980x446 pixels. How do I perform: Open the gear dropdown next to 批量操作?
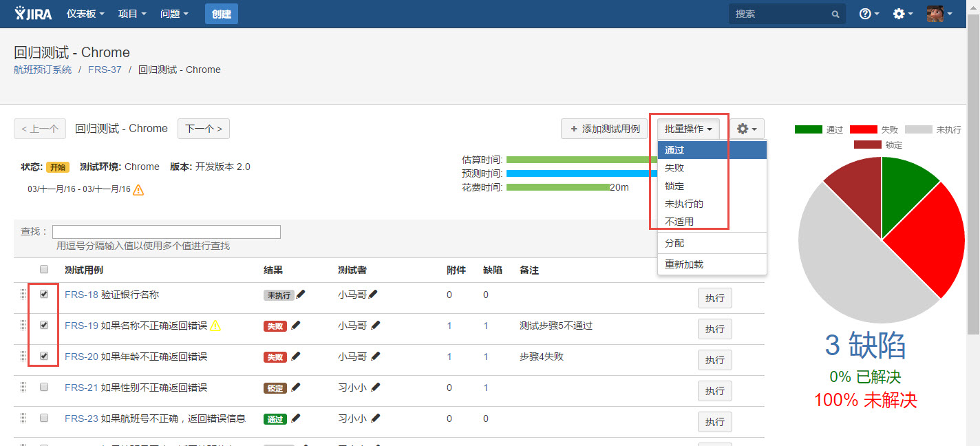747,129
